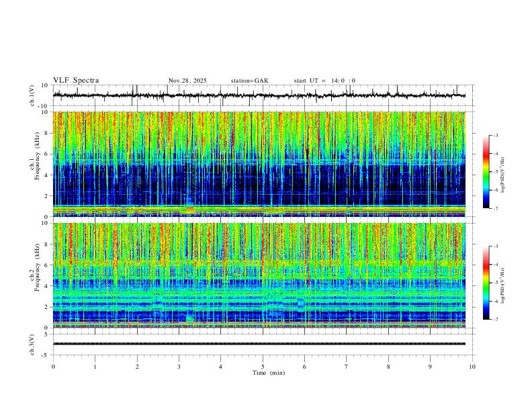532x411 pixels.
Task: Click the ch.1 spectrogram color bar
Action: pos(486,172)
